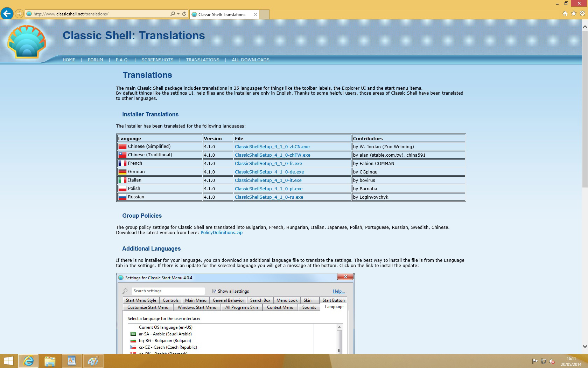Open the F.A.Q. navigation link
This screenshot has width=588, height=368.
(x=122, y=60)
